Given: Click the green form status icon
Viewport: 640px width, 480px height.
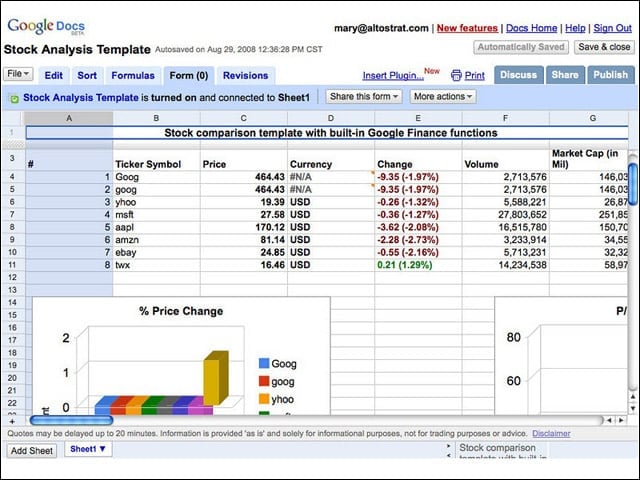Looking at the screenshot, I should point(14,98).
